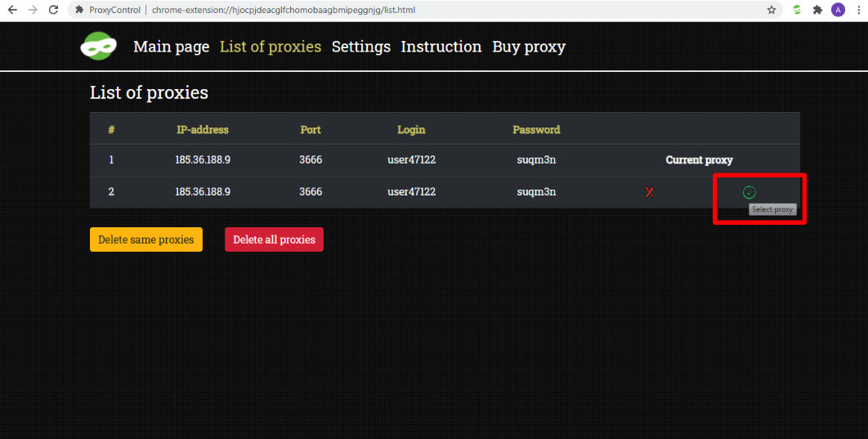Image resolution: width=868 pixels, height=439 pixels.
Task: Click row number 2 in the table
Action: [111, 192]
